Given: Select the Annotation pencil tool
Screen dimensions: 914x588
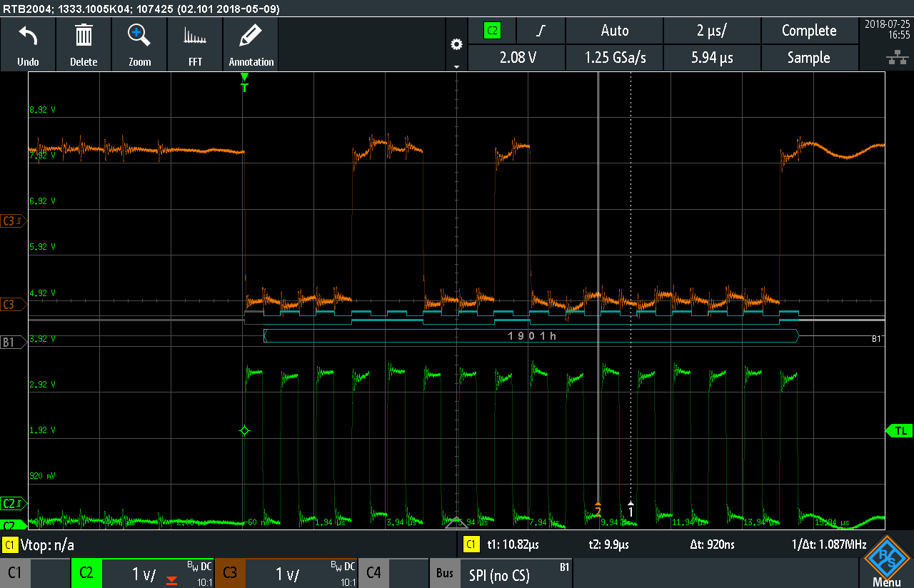Looking at the screenshot, I should coord(251,44).
